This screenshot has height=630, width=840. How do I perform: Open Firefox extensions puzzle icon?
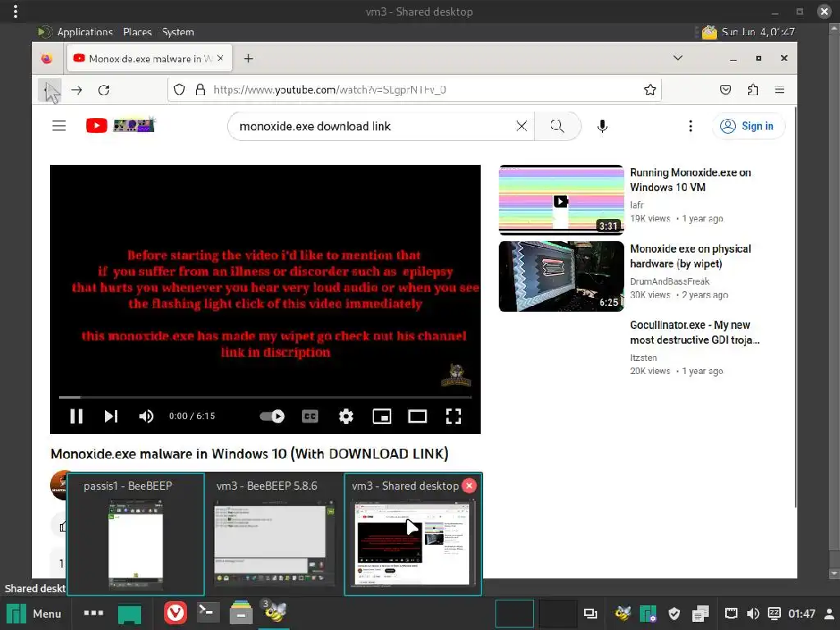click(753, 89)
